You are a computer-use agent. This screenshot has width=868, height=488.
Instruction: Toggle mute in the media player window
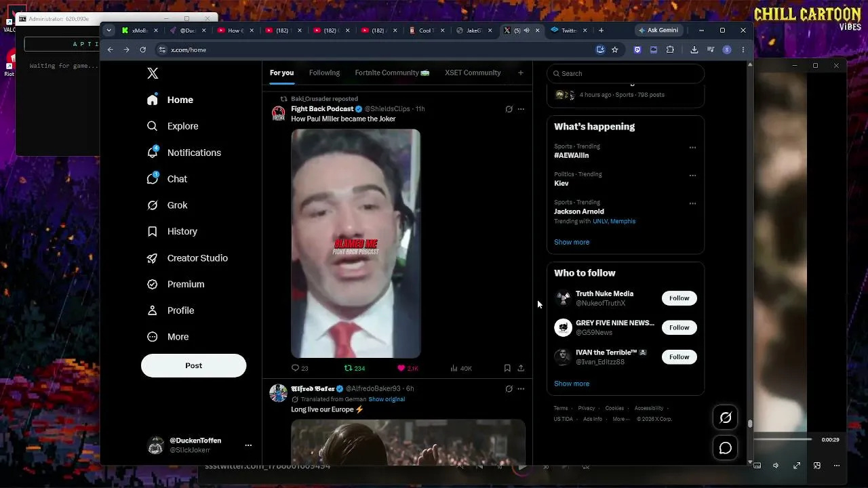pos(776,466)
